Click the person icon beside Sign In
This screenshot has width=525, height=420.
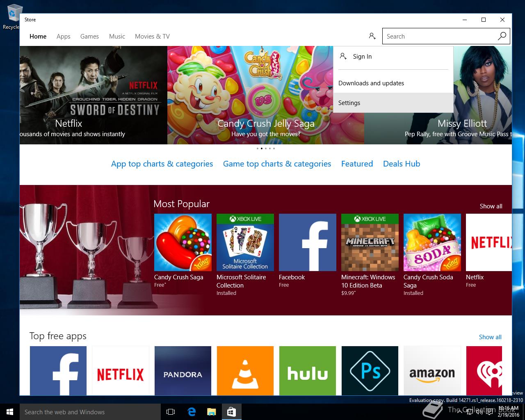click(343, 56)
